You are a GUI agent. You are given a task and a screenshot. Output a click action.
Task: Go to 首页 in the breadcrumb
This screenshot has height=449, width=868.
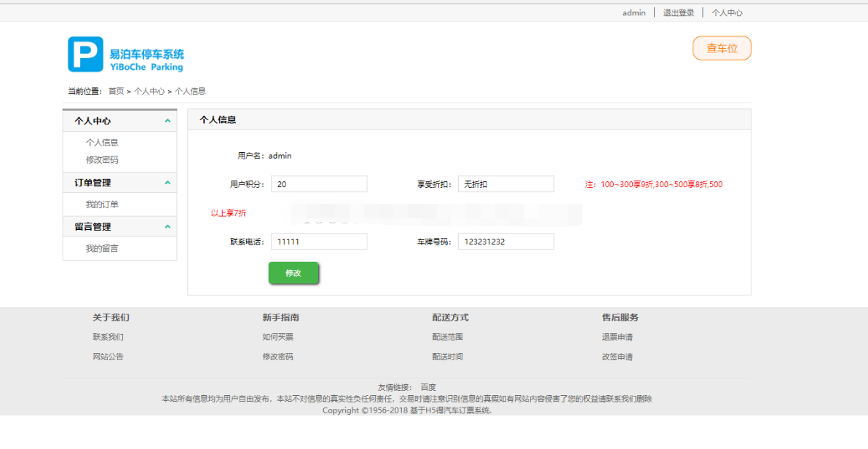[x=117, y=91]
